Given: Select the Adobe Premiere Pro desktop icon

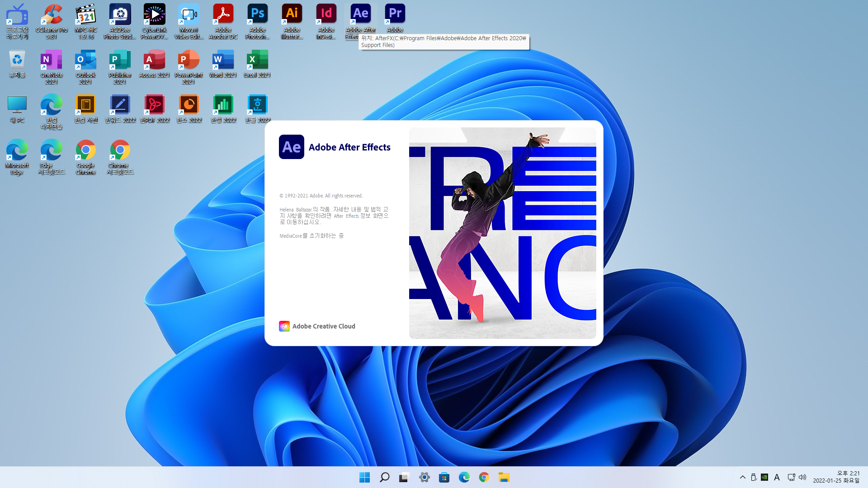Looking at the screenshot, I should [x=395, y=14].
